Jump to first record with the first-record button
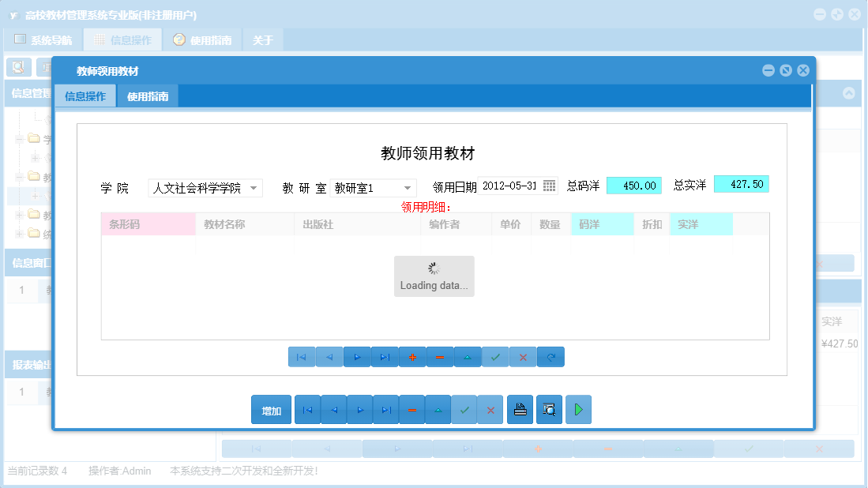This screenshot has width=868, height=488. (x=301, y=357)
